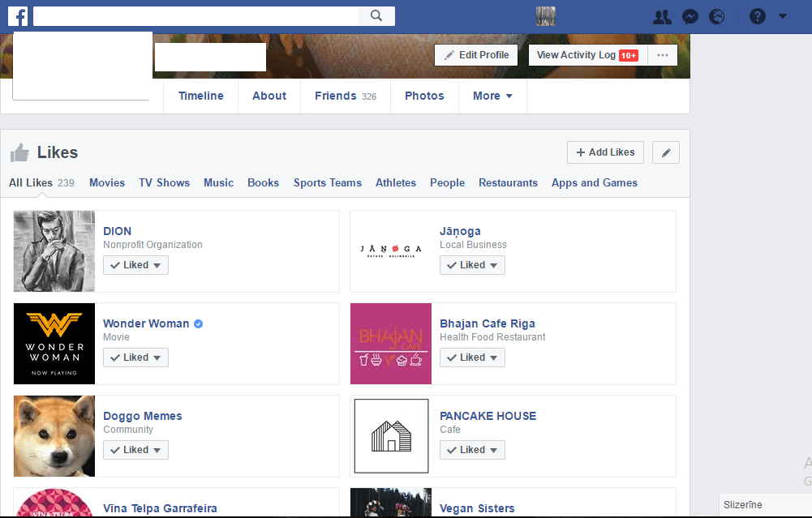
Task: Filter likes by Sports Teams
Action: click(x=328, y=182)
